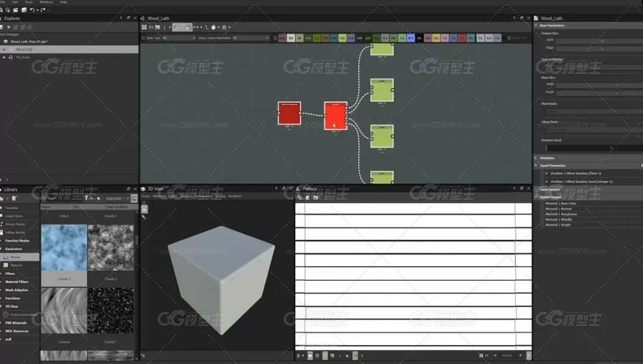
Task: Add pink Bitmap node from graph toolbar
Action: coord(282,38)
